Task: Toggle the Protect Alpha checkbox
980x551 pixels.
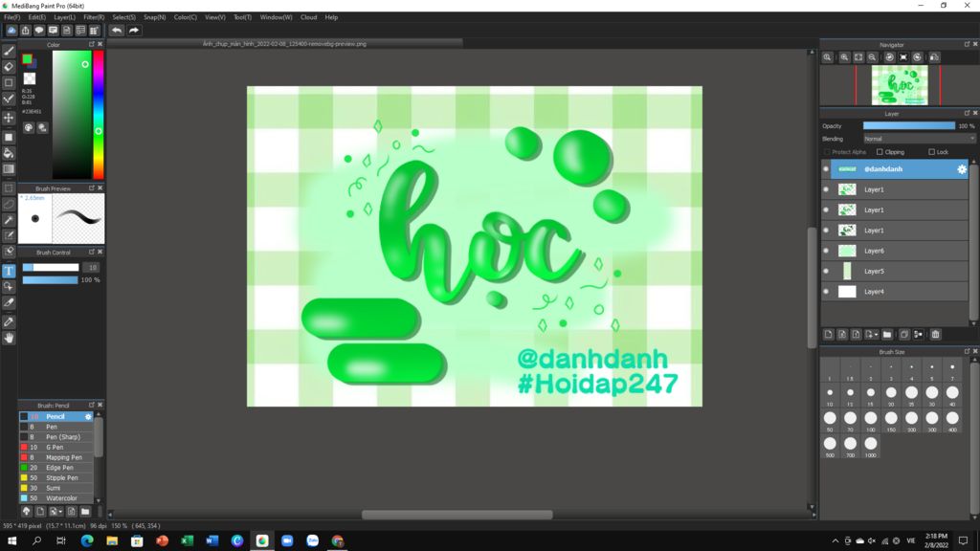Action: 827,152
